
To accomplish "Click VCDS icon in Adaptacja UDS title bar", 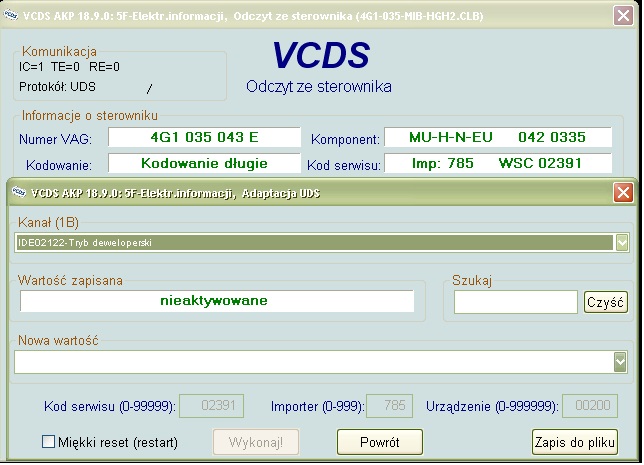I will point(19,192).
